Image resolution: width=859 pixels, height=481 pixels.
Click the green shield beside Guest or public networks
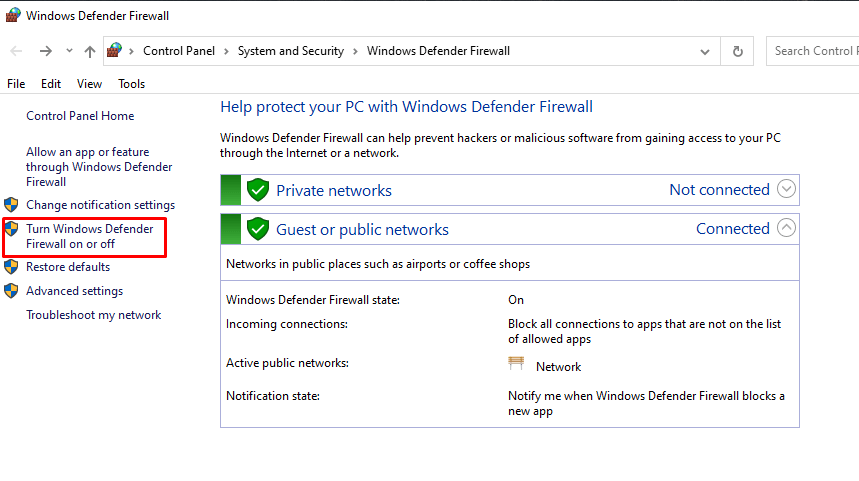point(258,229)
